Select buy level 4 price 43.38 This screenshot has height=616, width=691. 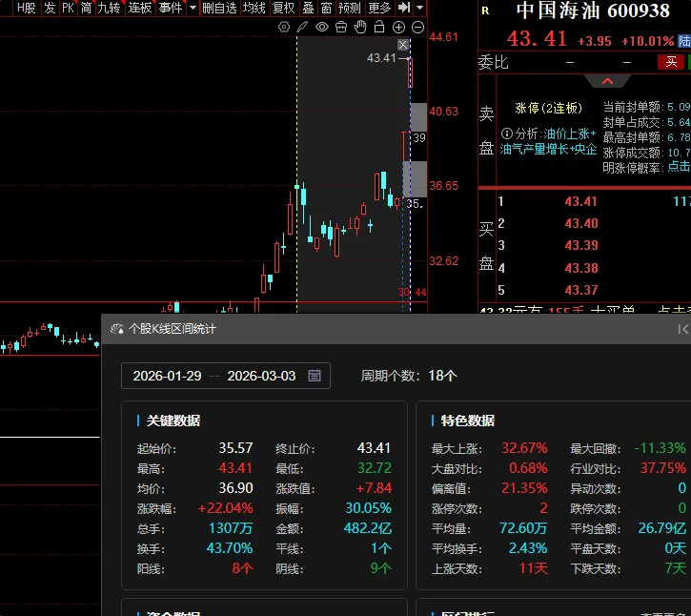tap(580, 268)
